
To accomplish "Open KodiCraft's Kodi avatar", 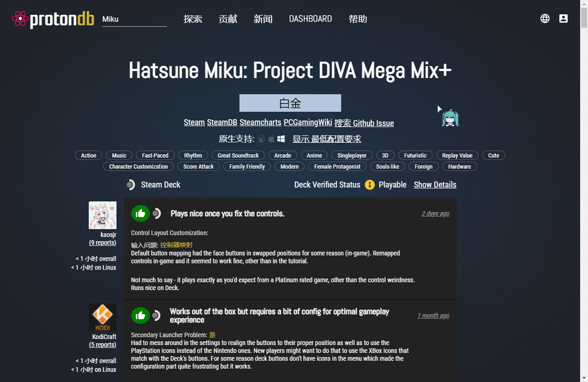I will [103, 317].
